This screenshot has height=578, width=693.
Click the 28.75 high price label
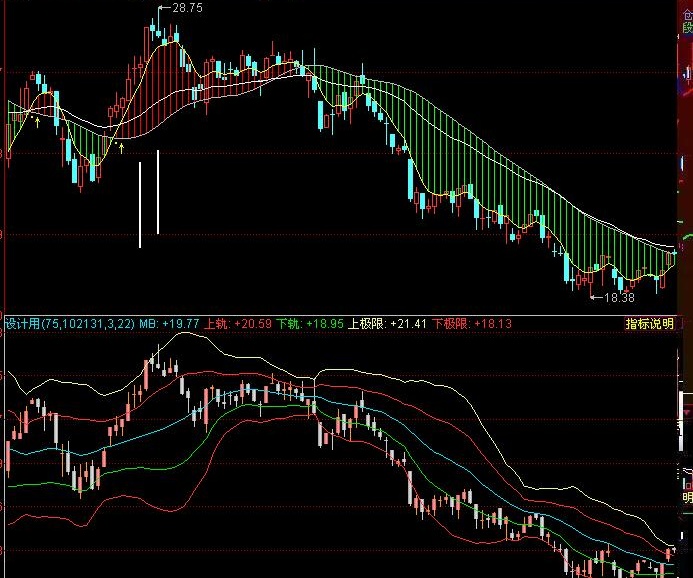click(x=187, y=8)
